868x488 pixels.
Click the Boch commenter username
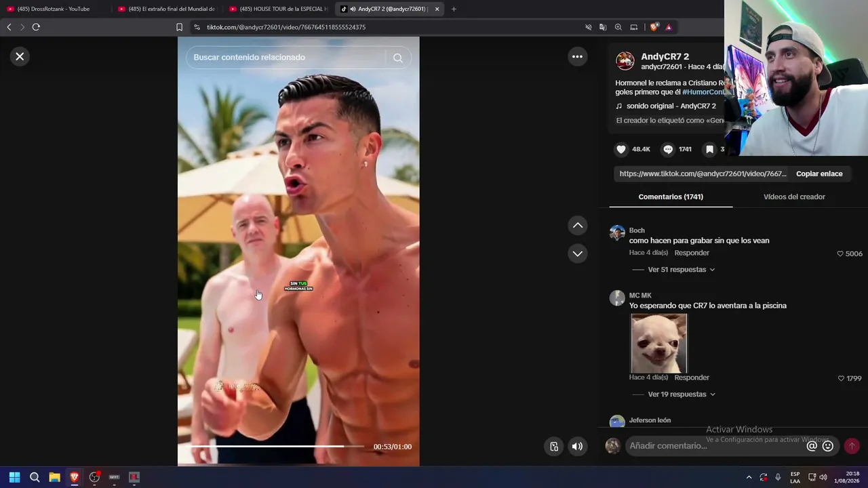click(x=637, y=230)
